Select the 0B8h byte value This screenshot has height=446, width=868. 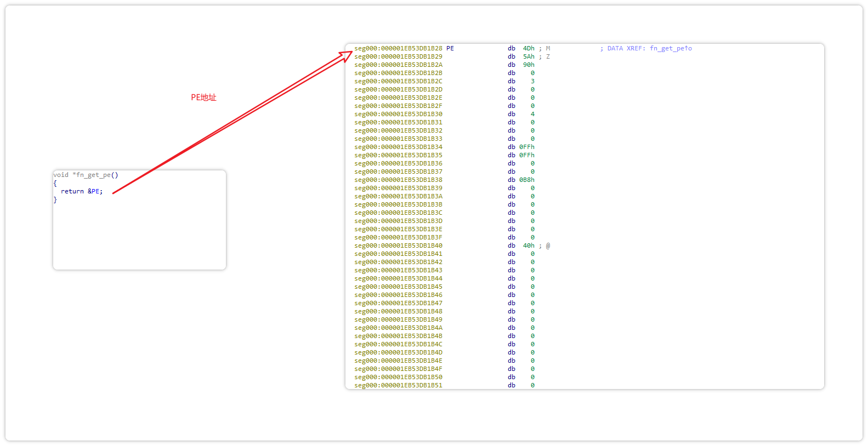pyautogui.click(x=527, y=180)
